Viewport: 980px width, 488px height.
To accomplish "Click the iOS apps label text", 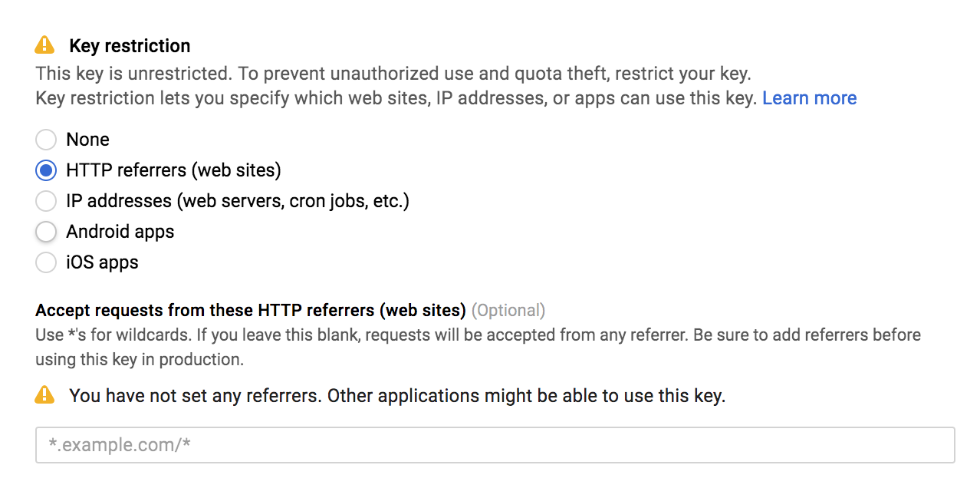I will point(103,262).
